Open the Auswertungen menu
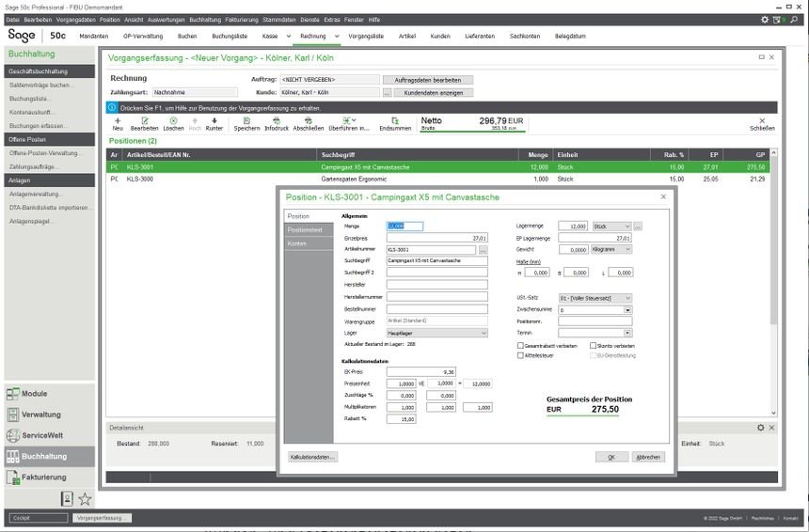 coord(167,19)
